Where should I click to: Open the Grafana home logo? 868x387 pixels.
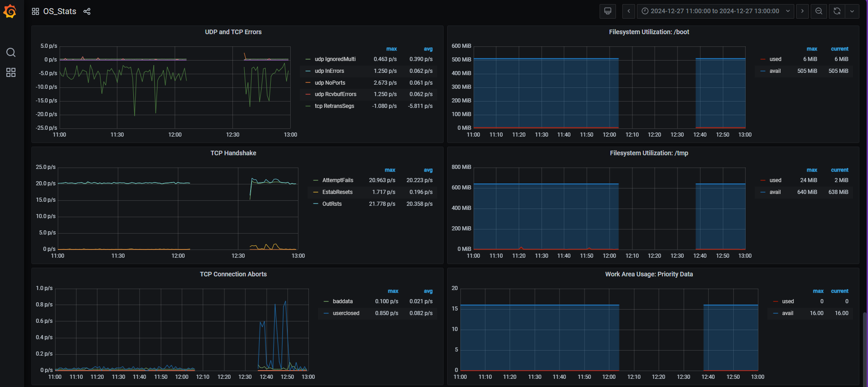point(10,11)
